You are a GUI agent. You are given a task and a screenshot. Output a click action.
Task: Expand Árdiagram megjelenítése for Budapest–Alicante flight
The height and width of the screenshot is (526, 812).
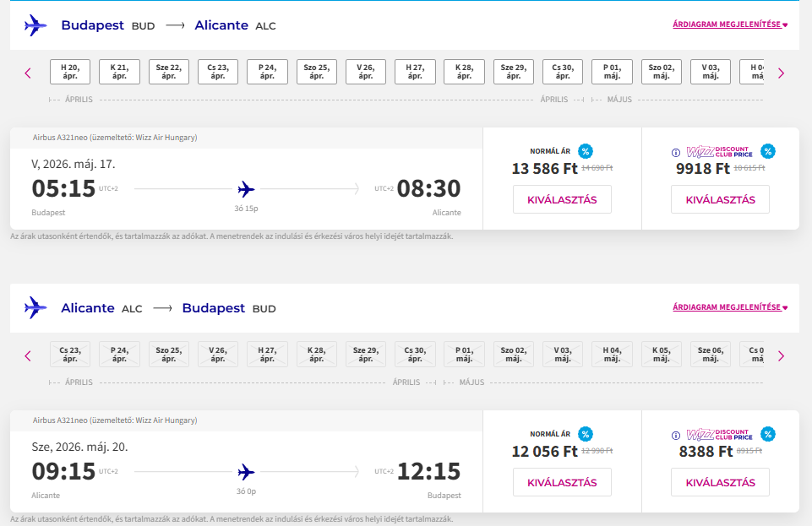pos(729,24)
